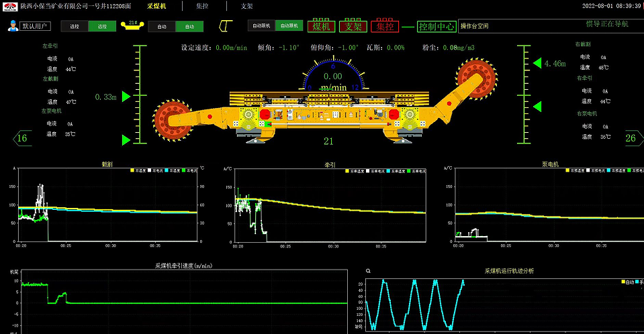Click the 左牵引 section heading
The height and width of the screenshot is (334, 644).
pos(50,46)
